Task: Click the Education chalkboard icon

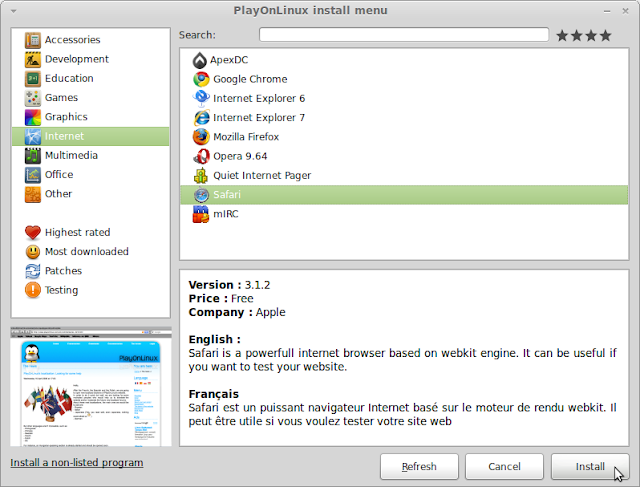Action: coord(33,78)
